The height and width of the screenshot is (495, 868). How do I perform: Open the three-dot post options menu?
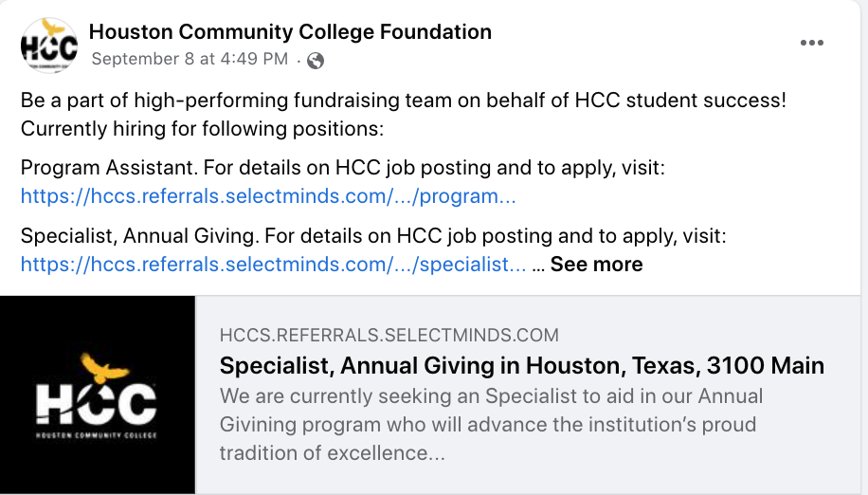pos(811,43)
